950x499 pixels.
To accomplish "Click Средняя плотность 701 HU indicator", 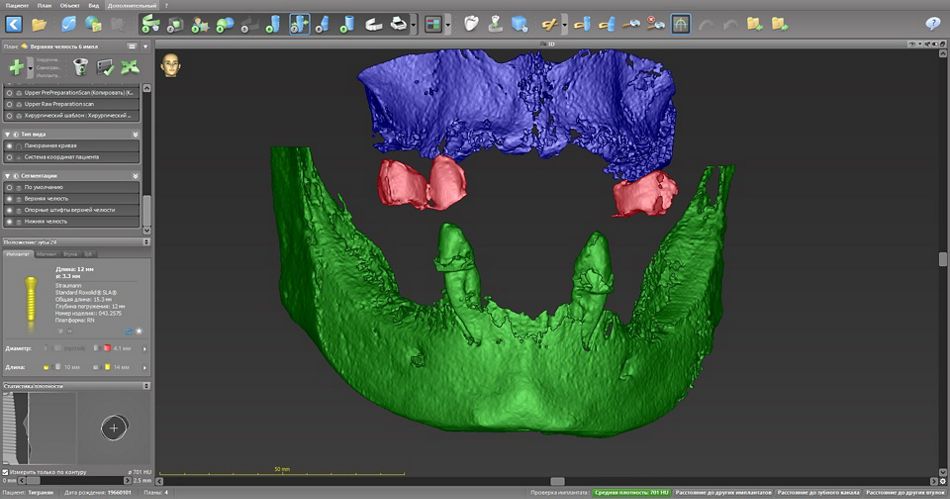I will 631,493.
